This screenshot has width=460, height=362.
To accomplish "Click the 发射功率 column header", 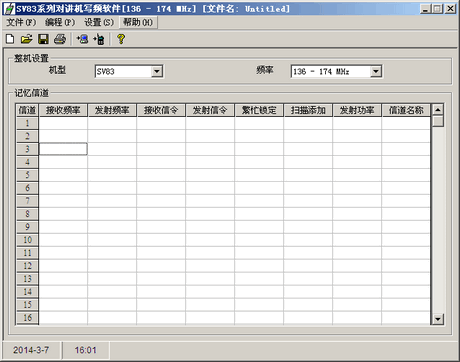I will click(357, 110).
